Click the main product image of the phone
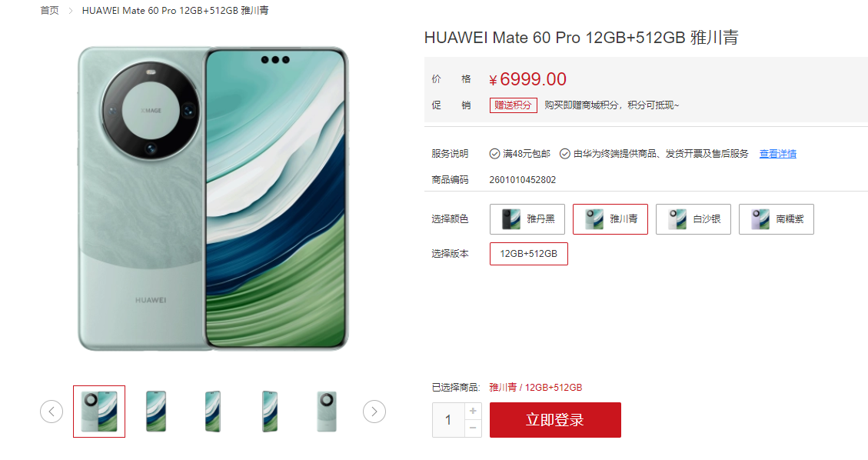This screenshot has height=460, width=868. click(212, 198)
